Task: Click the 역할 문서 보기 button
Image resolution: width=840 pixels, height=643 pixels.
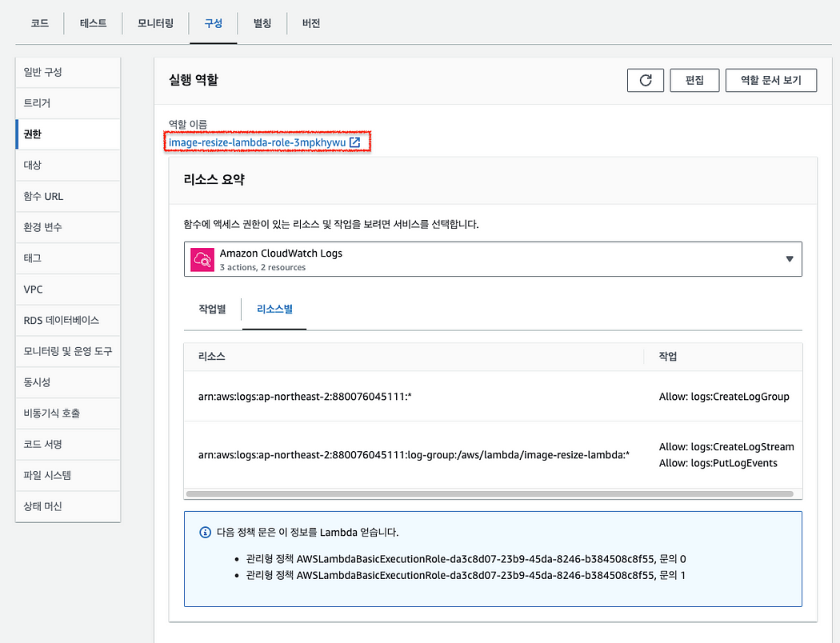Action: [771, 80]
